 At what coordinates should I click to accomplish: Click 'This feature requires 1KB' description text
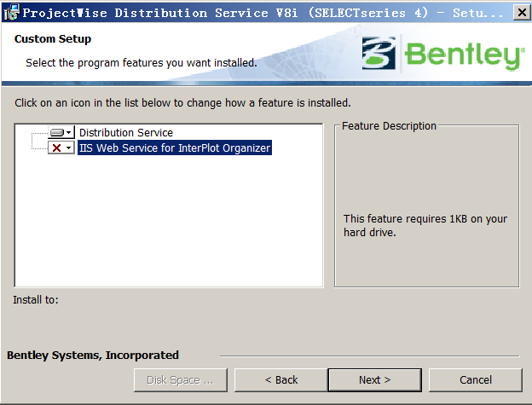425,226
